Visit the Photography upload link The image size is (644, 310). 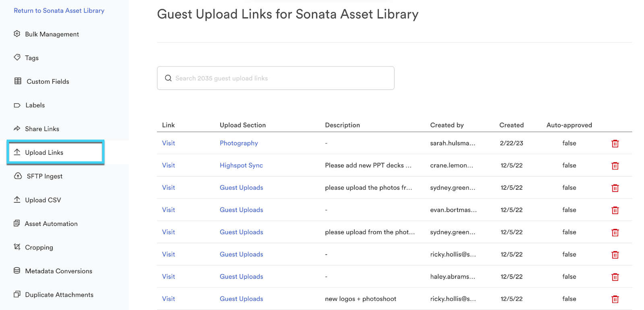coord(168,143)
